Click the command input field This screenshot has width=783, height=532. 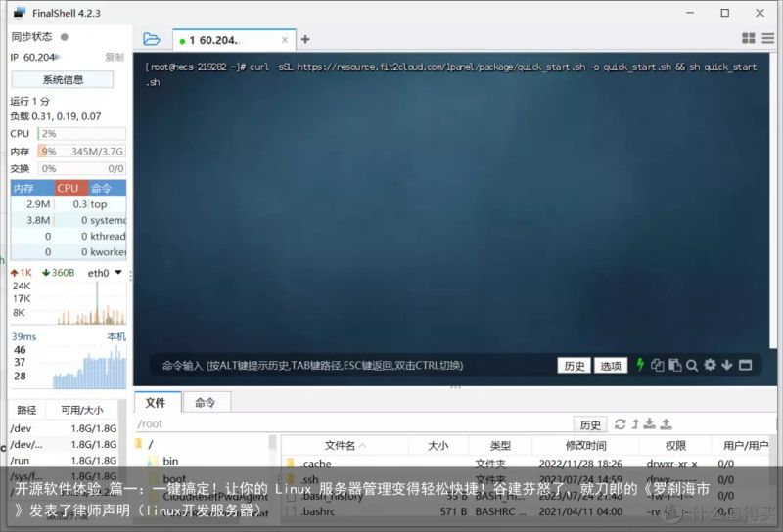[x=352, y=366]
